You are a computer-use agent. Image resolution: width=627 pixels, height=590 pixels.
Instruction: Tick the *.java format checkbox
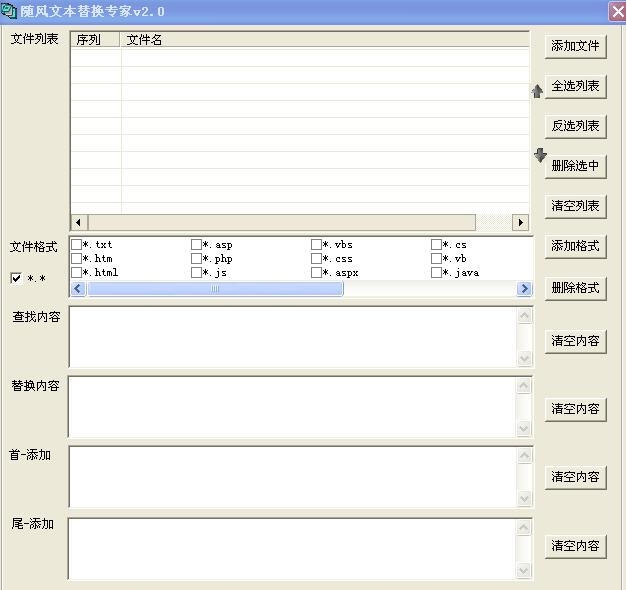point(436,272)
